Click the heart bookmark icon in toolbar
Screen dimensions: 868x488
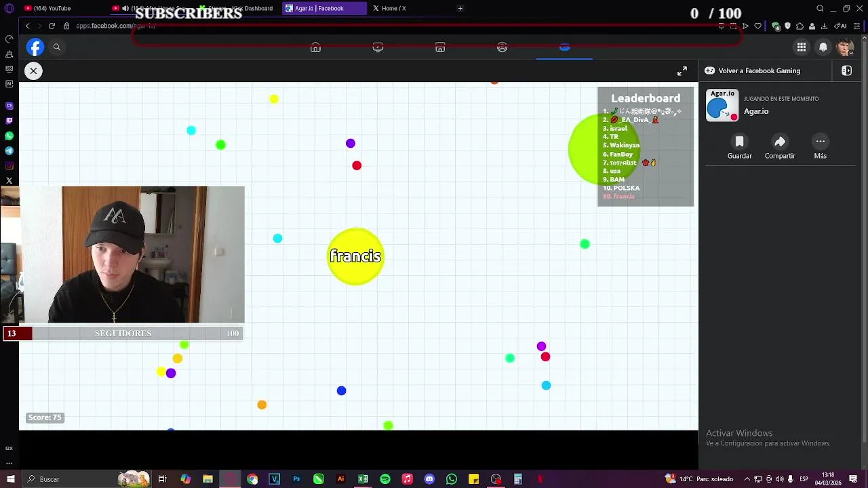click(x=758, y=26)
